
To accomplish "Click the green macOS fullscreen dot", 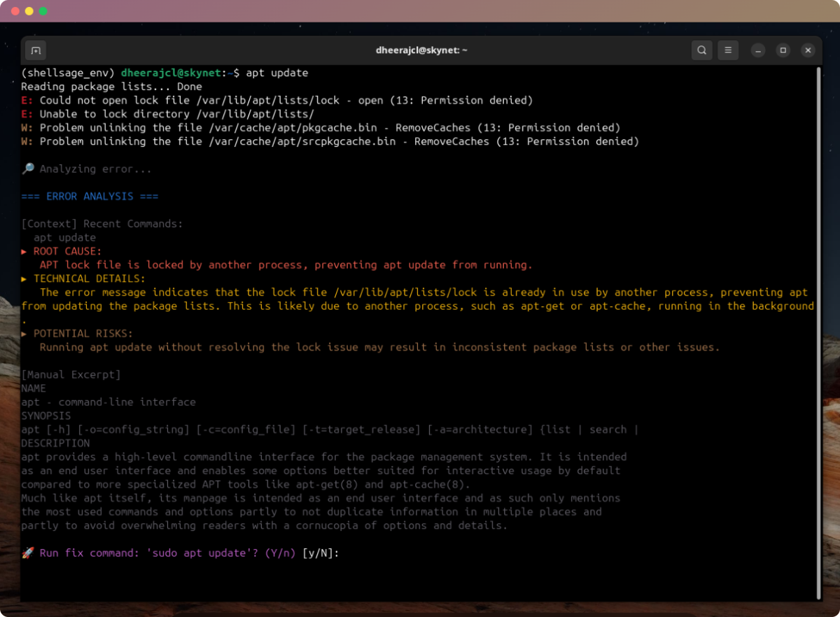I will pos(43,11).
